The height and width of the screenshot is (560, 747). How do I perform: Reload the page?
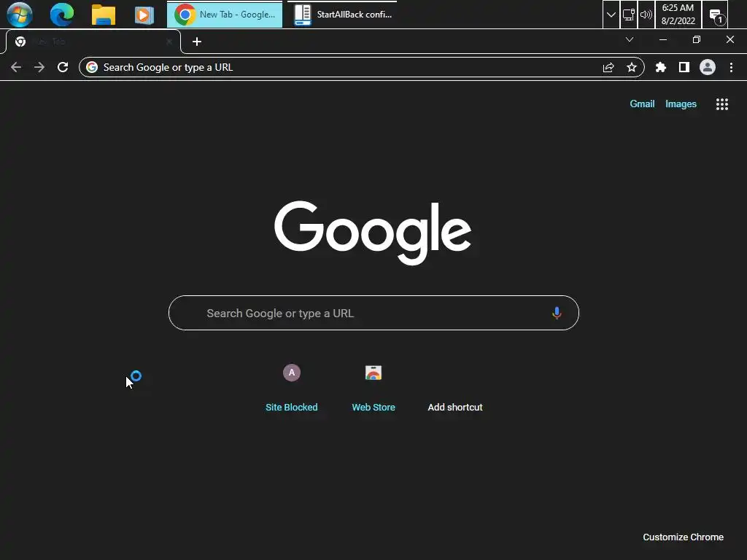pos(63,67)
